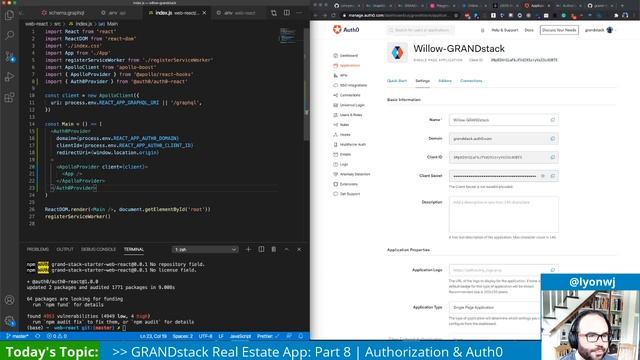Open Connections in Auth0 sidebar
Image resolution: width=640 pixels, height=360 pixels.
[347, 95]
